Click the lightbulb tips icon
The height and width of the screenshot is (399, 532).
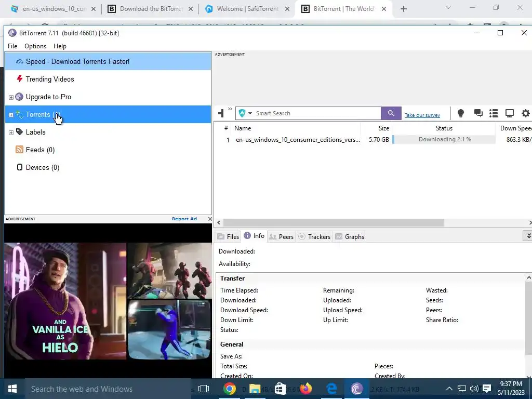pos(460,113)
